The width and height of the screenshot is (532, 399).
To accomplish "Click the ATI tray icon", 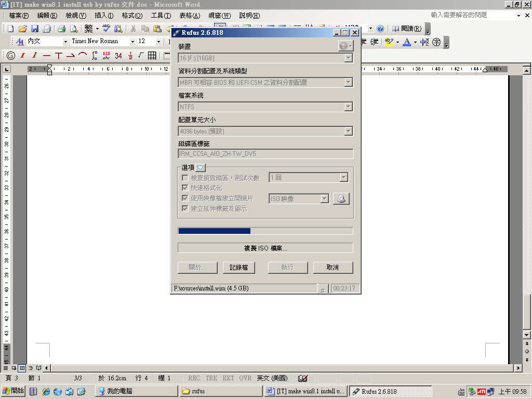I will 482,392.
